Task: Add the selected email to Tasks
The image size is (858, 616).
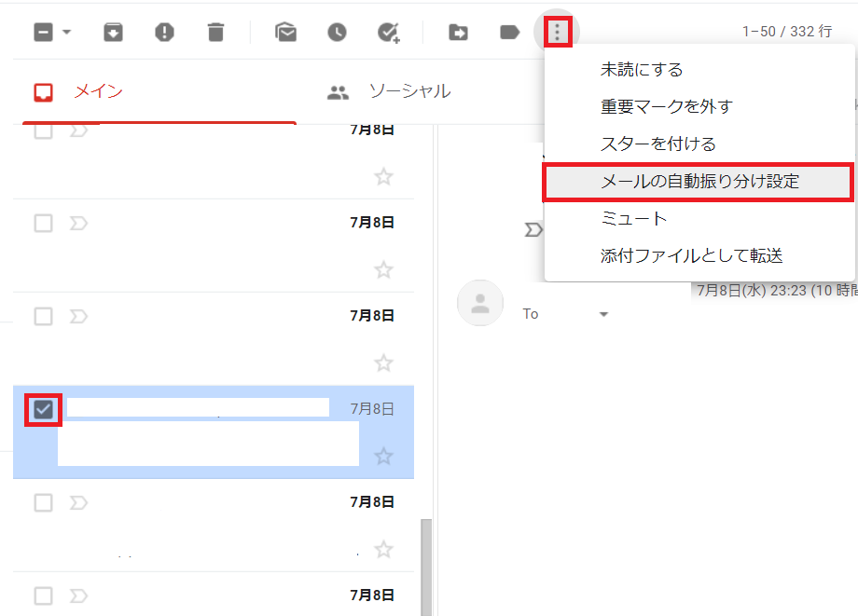Action: (391, 31)
